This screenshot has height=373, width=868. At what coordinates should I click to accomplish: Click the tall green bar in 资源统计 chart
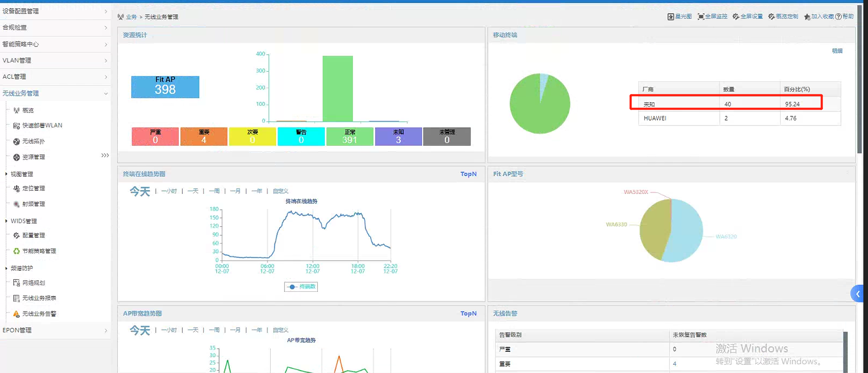click(338, 89)
